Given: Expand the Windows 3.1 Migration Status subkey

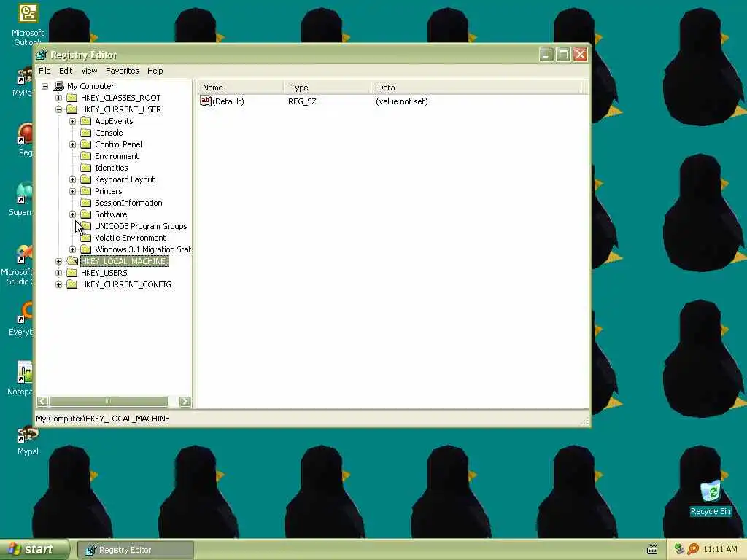Looking at the screenshot, I should (x=72, y=249).
